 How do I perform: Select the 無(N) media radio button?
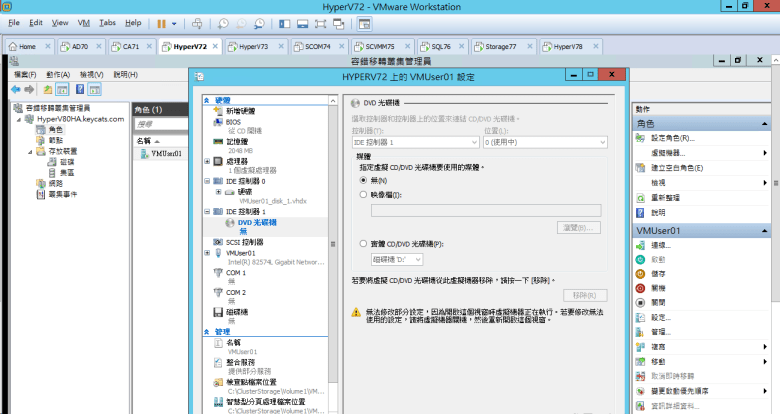[362, 179]
